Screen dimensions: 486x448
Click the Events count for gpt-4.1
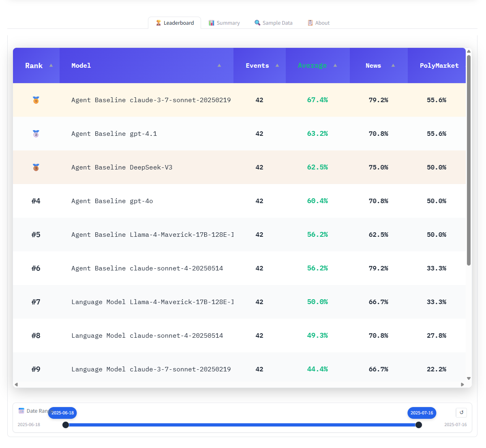click(259, 134)
